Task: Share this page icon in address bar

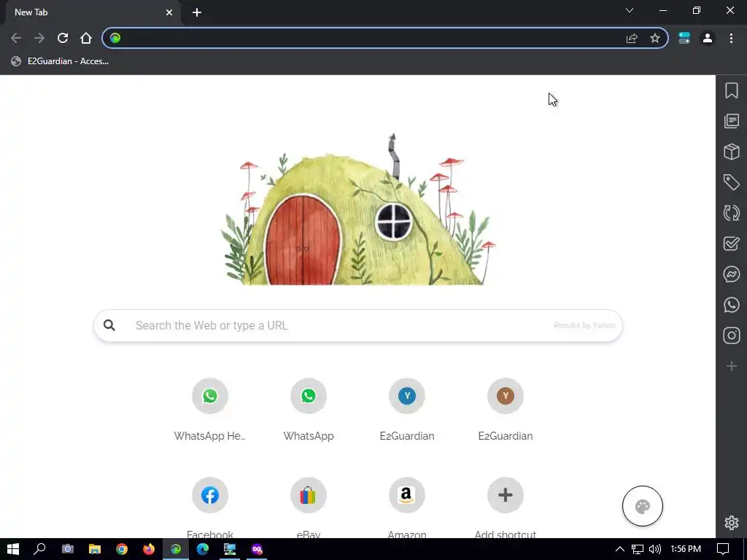Action: (x=631, y=38)
